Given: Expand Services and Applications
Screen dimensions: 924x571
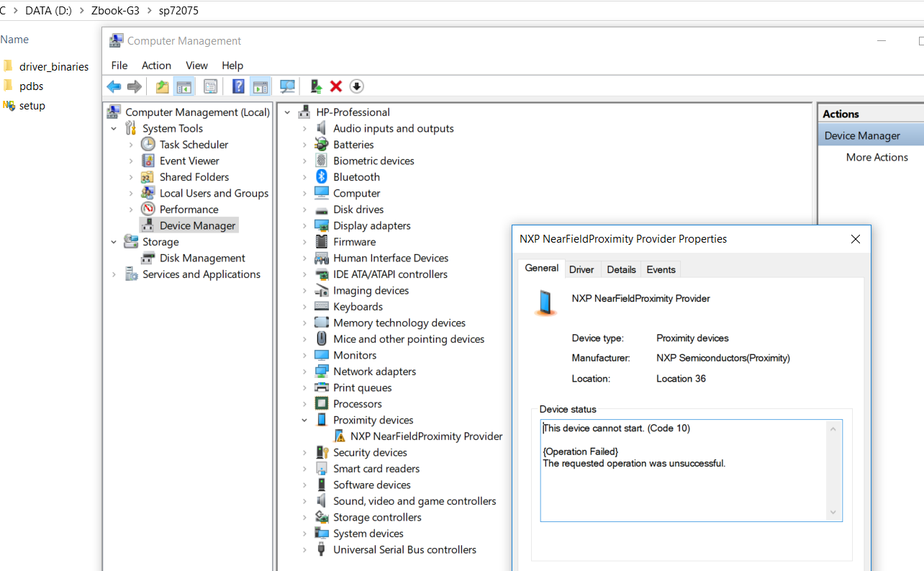Looking at the screenshot, I should click(114, 274).
